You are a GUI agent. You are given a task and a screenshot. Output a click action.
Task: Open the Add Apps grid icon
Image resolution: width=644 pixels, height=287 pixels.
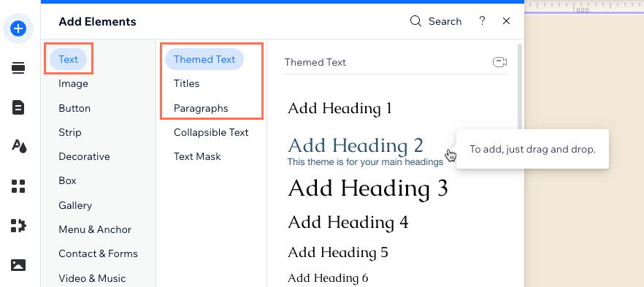18,186
